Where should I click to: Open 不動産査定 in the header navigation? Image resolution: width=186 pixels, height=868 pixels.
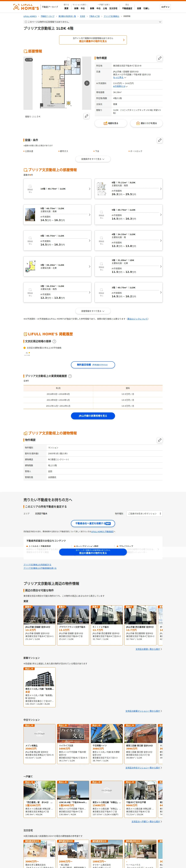tap(127, 8)
